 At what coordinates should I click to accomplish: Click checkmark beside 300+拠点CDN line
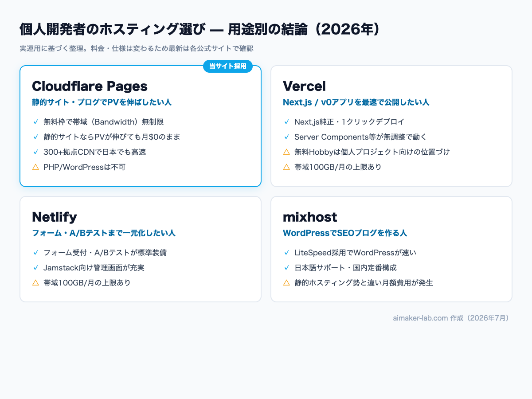pos(35,152)
